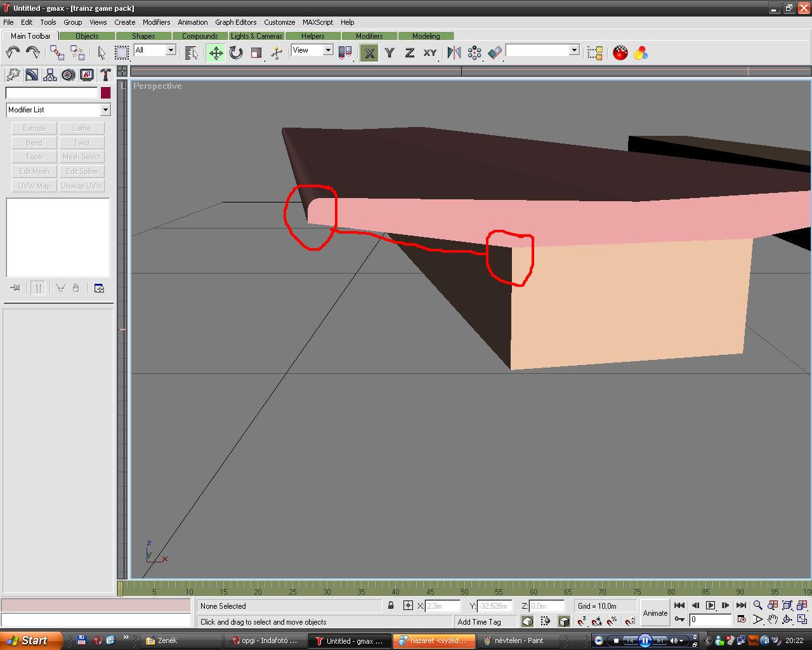Open the Create command panel tab
The width and height of the screenshot is (812, 650).
pos(13,75)
